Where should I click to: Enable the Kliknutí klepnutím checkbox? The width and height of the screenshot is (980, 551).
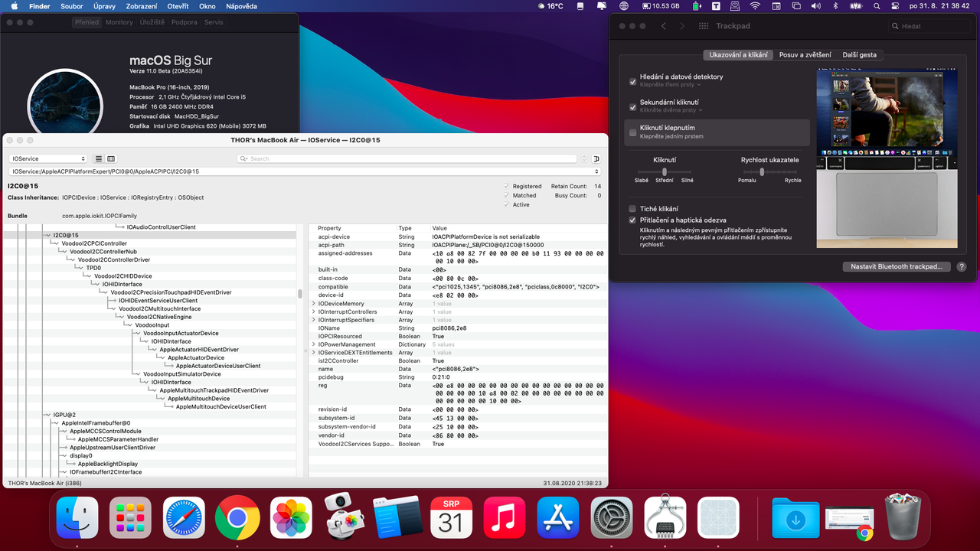click(632, 132)
